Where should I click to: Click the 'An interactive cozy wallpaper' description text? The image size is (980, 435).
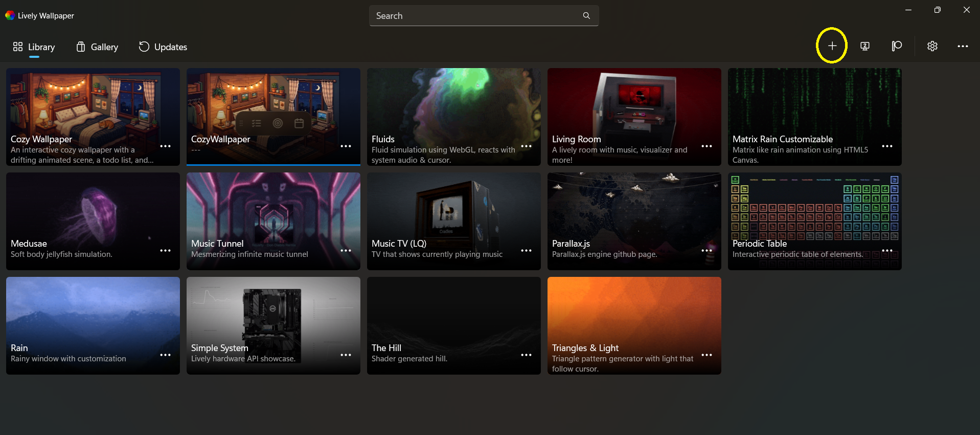[x=82, y=155]
